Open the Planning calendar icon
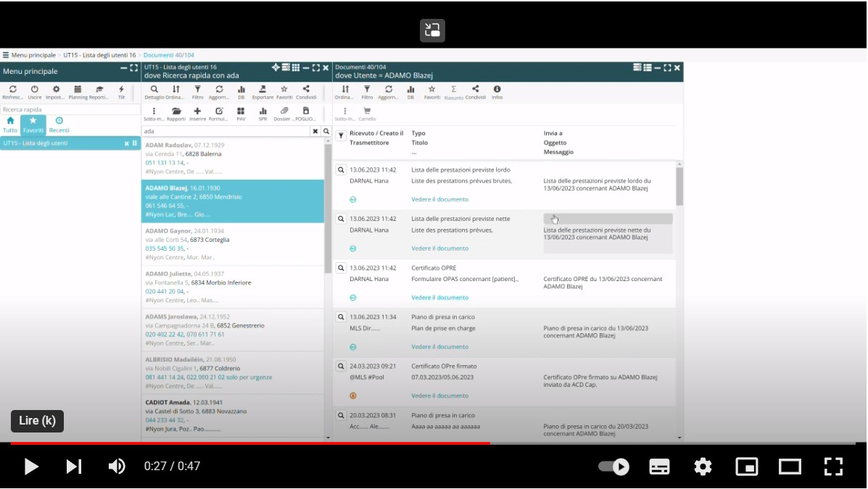Screen dimensions: 868x489 [x=78, y=89]
